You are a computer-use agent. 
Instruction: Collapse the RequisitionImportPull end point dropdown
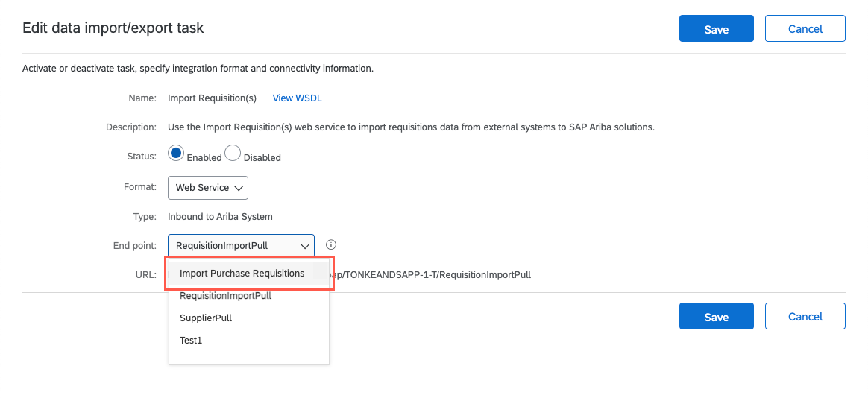(x=240, y=245)
